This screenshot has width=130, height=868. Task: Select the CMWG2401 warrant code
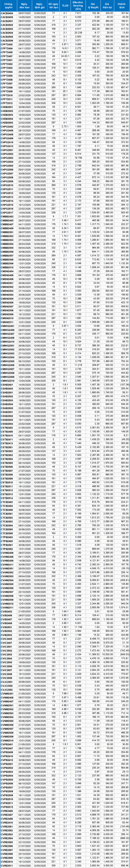[7, 327]
